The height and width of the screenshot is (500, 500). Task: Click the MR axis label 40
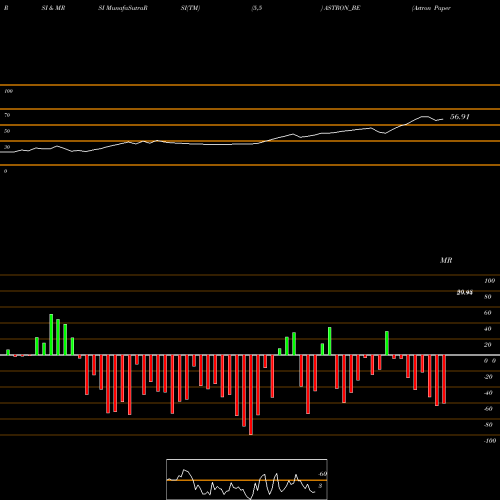(x=488, y=329)
